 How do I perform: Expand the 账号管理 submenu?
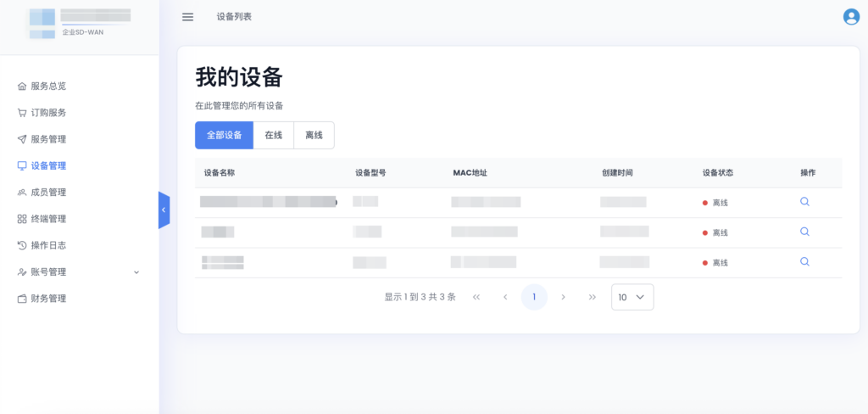point(78,272)
